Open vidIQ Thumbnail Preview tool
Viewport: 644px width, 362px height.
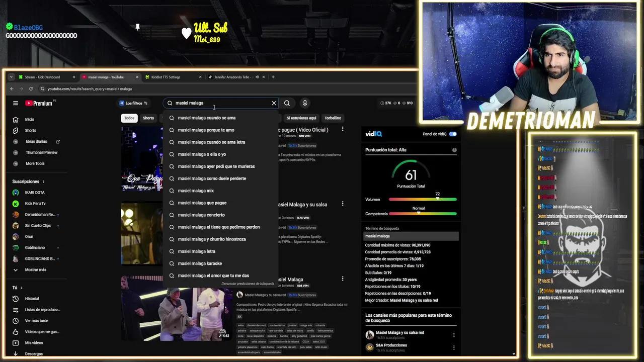(x=34, y=152)
